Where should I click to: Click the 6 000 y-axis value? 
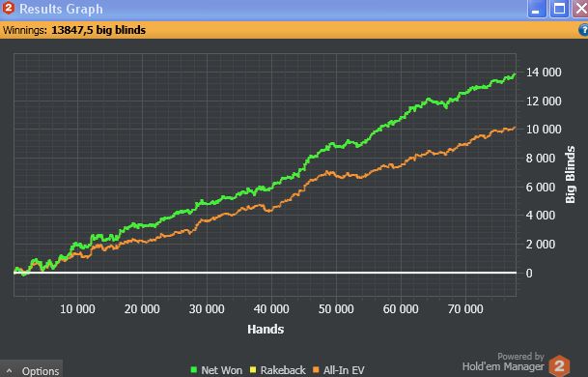(541, 187)
